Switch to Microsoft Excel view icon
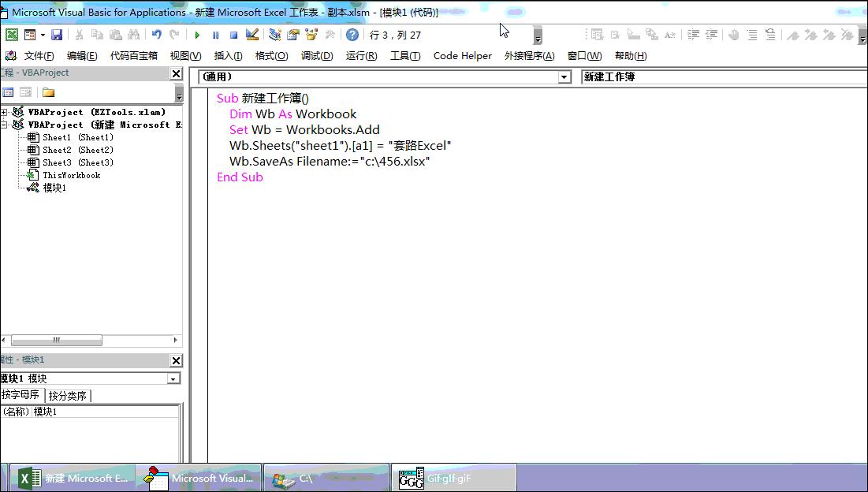The image size is (868, 492). tap(12, 35)
